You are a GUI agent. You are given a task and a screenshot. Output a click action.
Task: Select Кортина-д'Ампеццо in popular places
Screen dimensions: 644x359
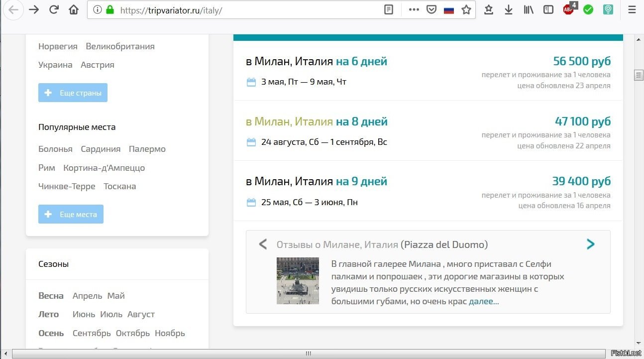click(x=104, y=168)
